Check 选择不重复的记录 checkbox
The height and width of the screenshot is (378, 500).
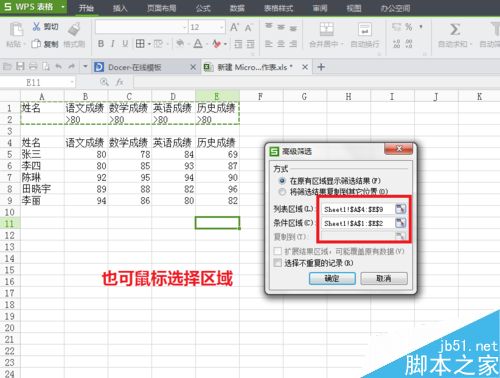point(277,263)
